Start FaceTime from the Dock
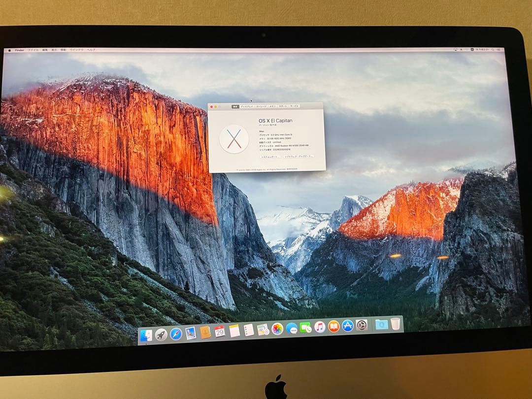The height and width of the screenshot is (399, 532). point(306,328)
